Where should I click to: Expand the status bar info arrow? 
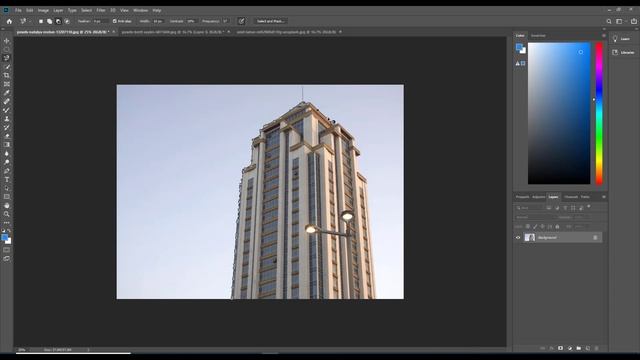click(88, 350)
